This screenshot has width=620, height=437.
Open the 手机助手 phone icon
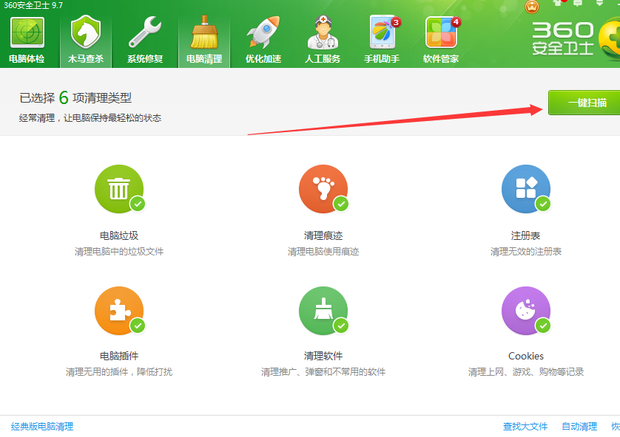[x=383, y=32]
